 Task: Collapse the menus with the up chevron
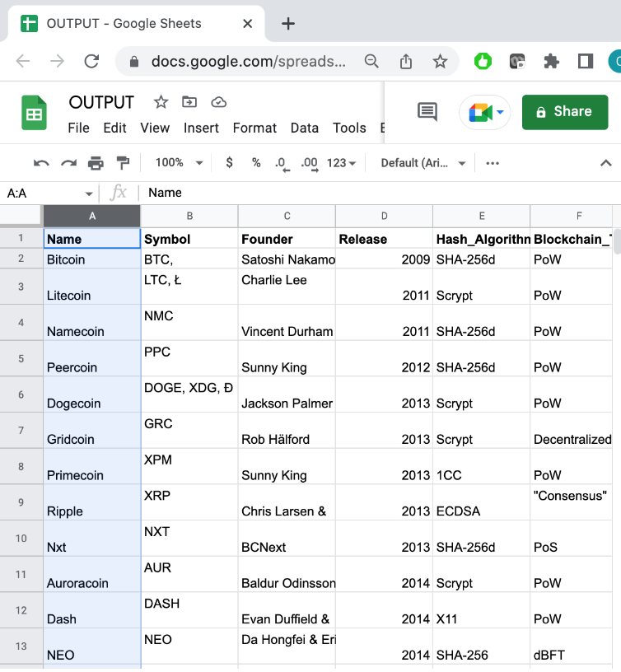coord(605,163)
